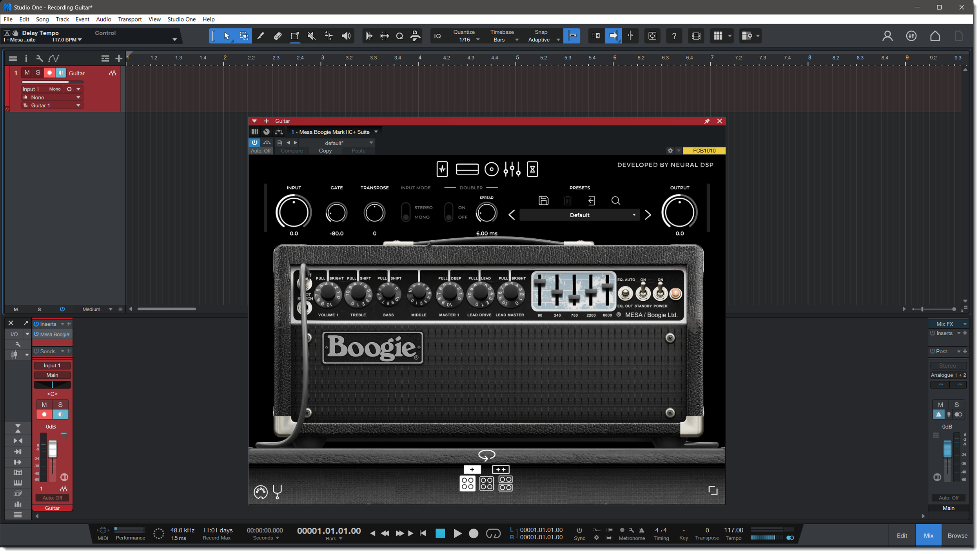
Task: Click the Guitar channel volume fader
Action: coord(53,449)
